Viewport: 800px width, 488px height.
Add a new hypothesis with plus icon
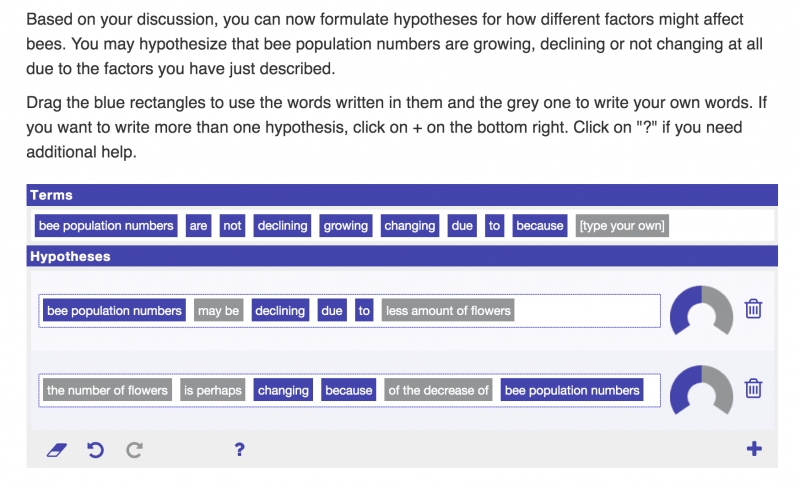tap(754, 449)
